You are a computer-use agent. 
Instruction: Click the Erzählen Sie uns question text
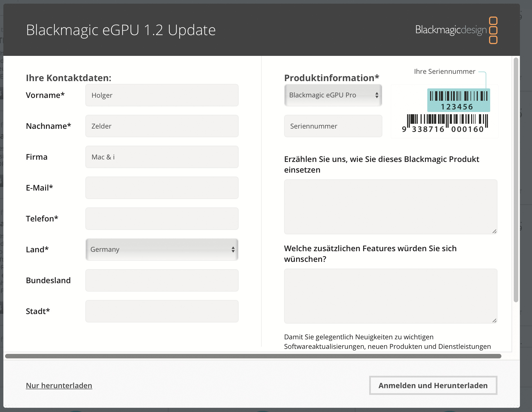click(382, 164)
